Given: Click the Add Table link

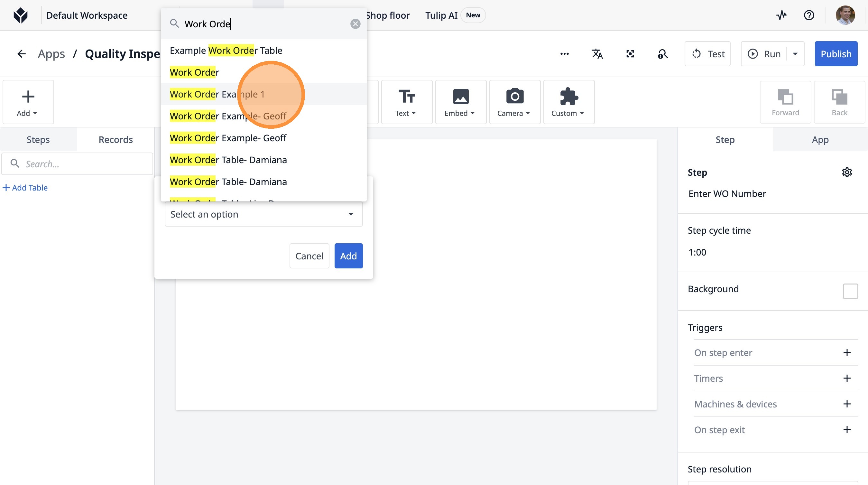Looking at the screenshot, I should tap(25, 188).
